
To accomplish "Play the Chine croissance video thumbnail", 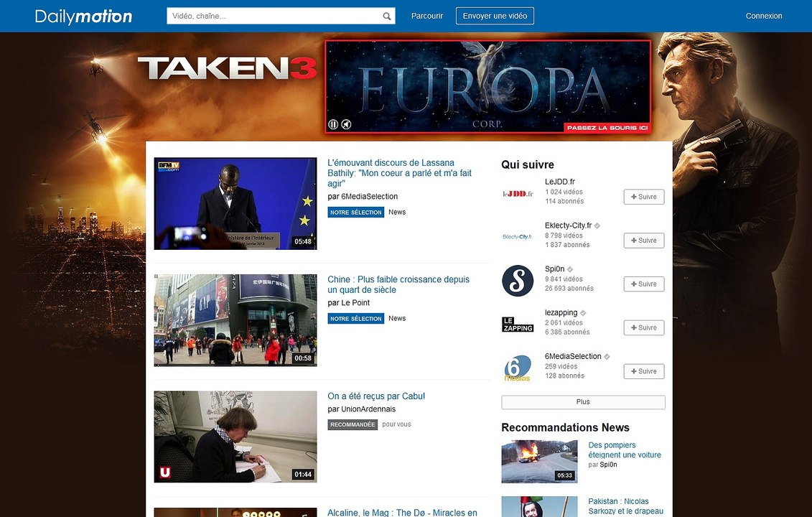I will [235, 320].
